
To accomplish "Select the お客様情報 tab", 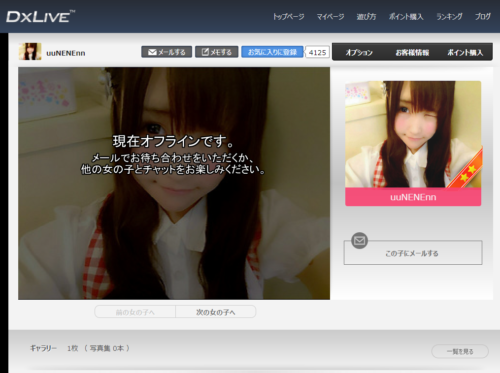I will pyautogui.click(x=412, y=52).
